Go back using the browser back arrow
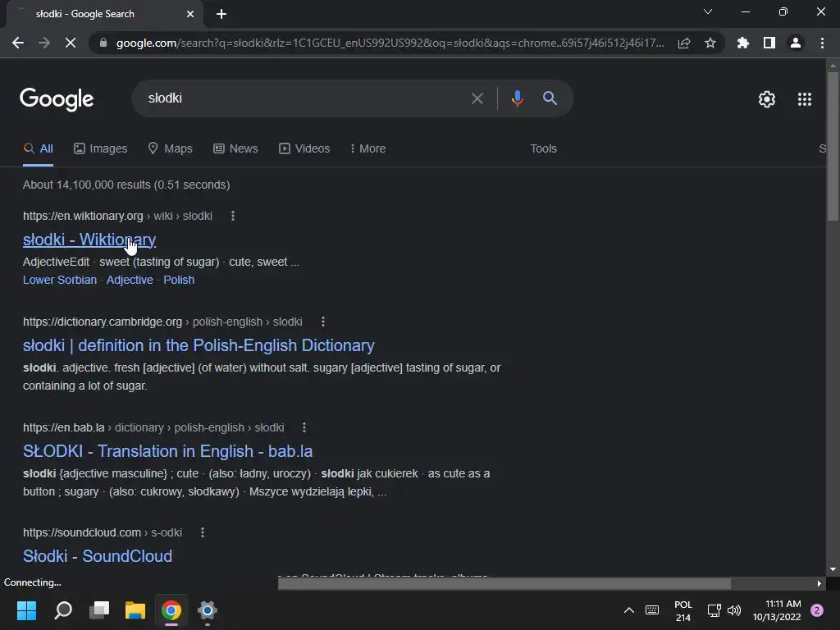This screenshot has height=630, width=840. (x=18, y=43)
